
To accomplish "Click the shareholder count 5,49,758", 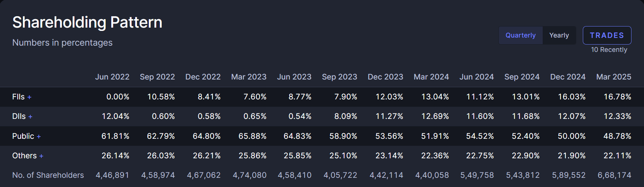I will tap(477, 175).
